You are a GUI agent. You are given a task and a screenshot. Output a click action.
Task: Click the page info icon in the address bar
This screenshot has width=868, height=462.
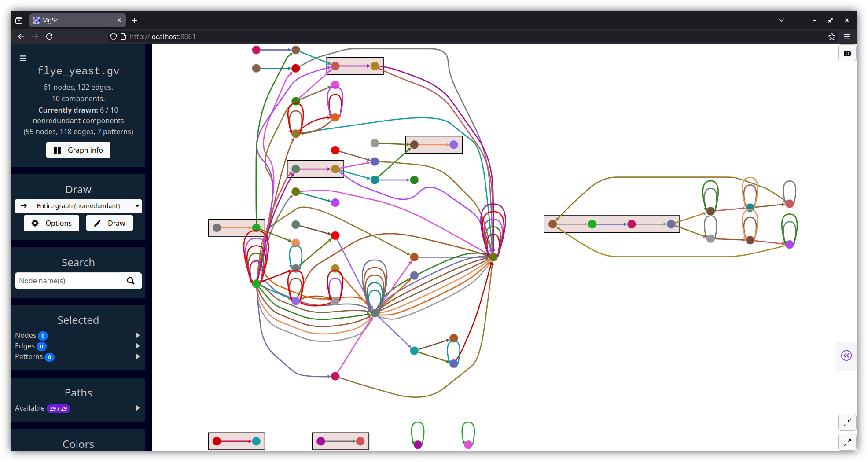point(123,37)
